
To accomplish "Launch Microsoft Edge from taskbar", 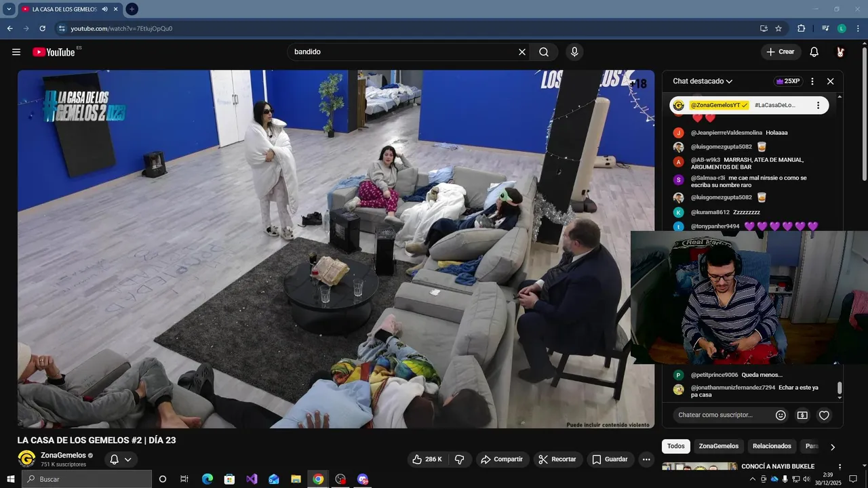I will pos(208,479).
